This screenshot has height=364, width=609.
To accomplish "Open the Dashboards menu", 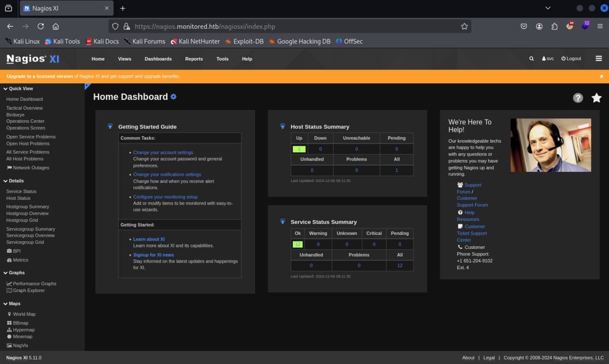I will tap(158, 59).
